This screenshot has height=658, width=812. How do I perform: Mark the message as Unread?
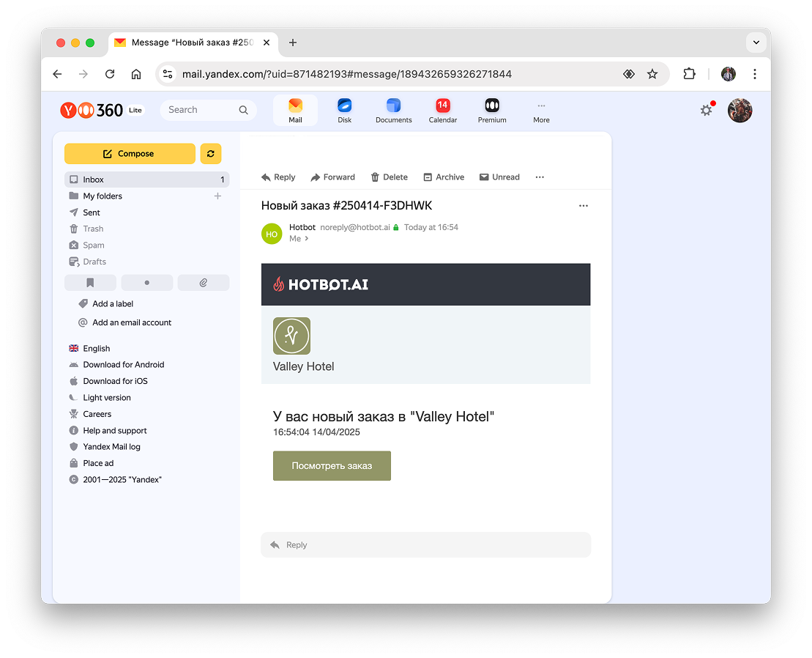pyautogui.click(x=500, y=177)
